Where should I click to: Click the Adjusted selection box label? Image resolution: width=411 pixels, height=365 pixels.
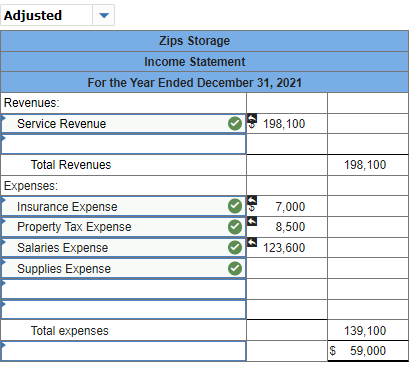33,15
